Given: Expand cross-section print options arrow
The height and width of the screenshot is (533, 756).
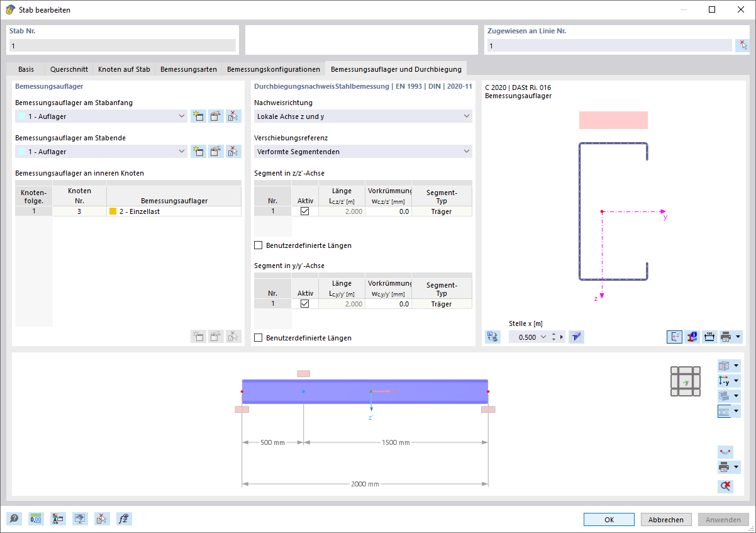Looking at the screenshot, I should coord(738,337).
